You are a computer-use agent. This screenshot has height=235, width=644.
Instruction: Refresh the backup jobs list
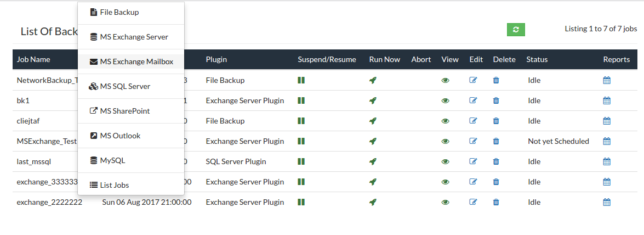click(x=516, y=30)
